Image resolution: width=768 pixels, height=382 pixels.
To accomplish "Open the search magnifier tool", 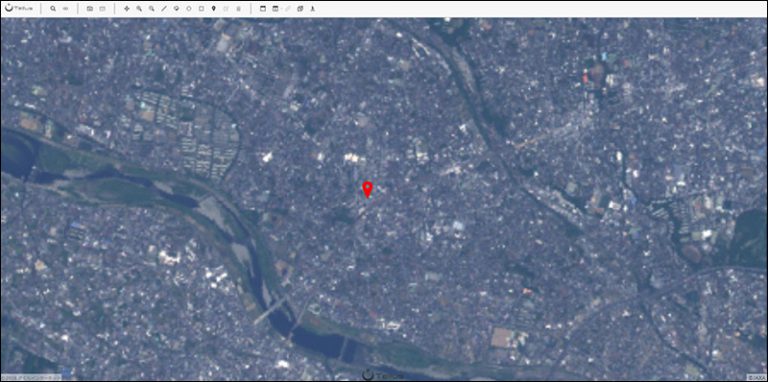I will click(x=53, y=9).
